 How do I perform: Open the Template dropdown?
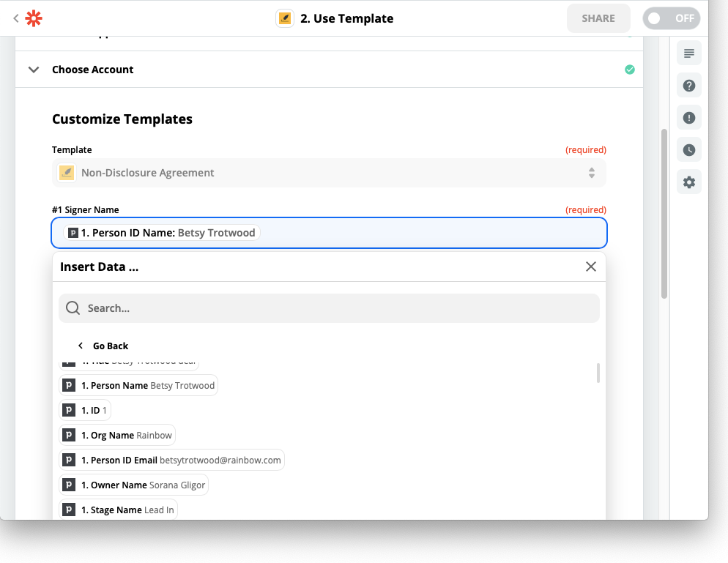point(329,173)
